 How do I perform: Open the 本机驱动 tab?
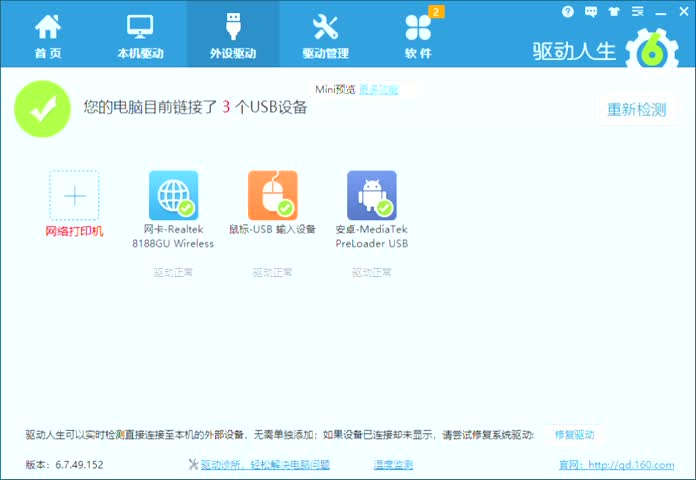(140, 36)
